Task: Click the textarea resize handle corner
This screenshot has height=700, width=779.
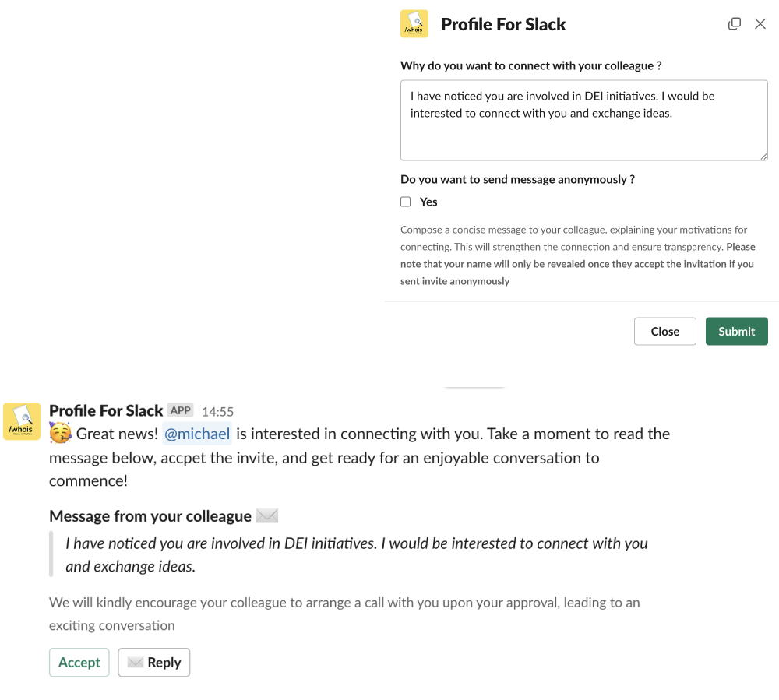Action: coord(764,157)
